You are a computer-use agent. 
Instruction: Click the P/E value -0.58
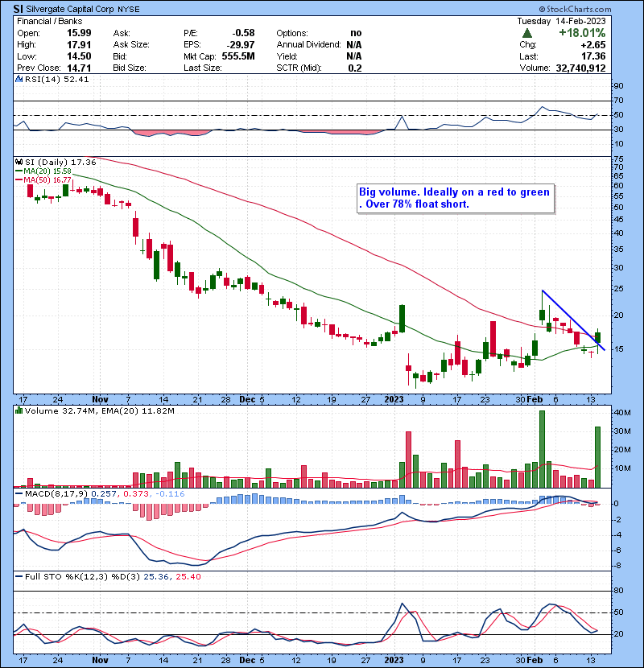[x=243, y=33]
